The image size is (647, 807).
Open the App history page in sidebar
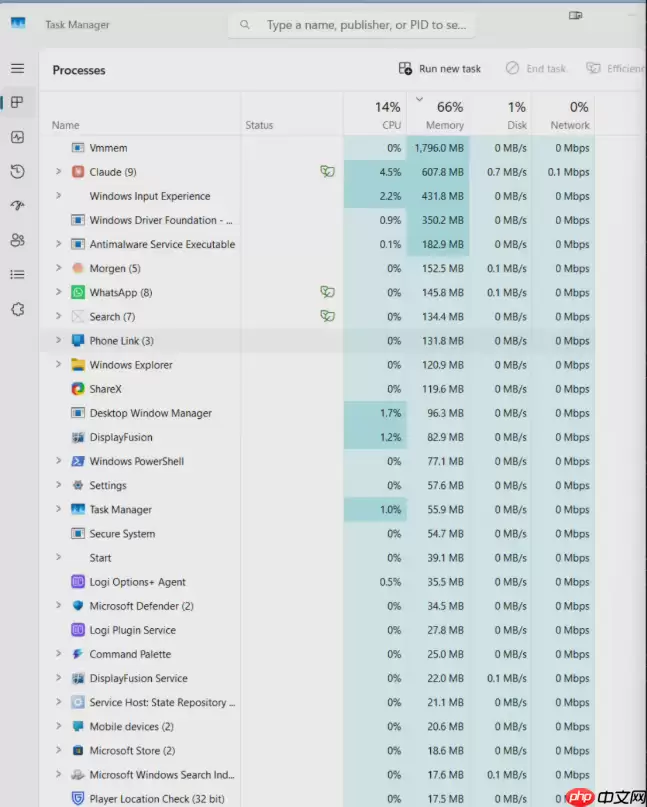(x=18, y=171)
